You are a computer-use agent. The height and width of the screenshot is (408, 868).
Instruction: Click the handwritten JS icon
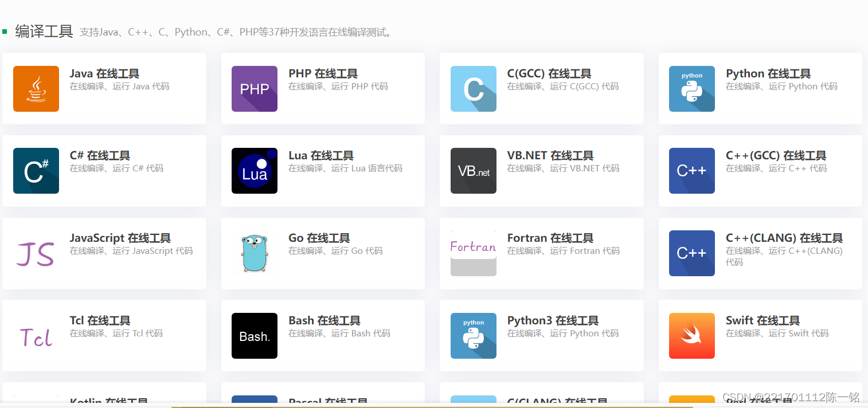36,253
